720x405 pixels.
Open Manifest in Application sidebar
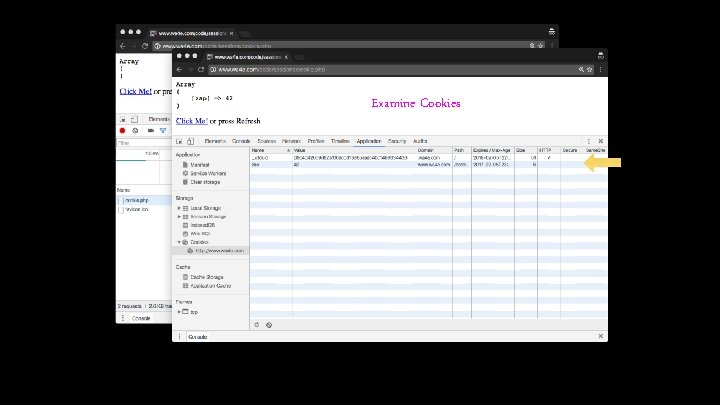tap(200, 165)
